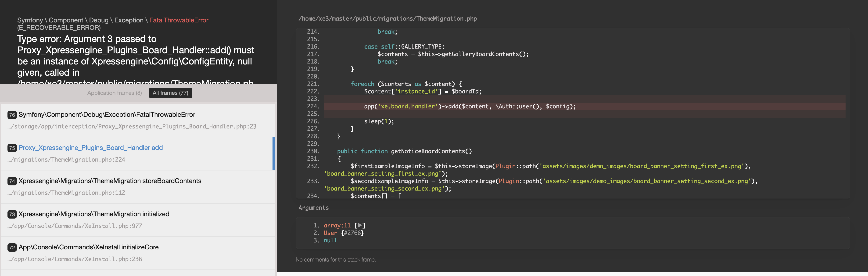Click the sleep(1); code line

point(379,121)
